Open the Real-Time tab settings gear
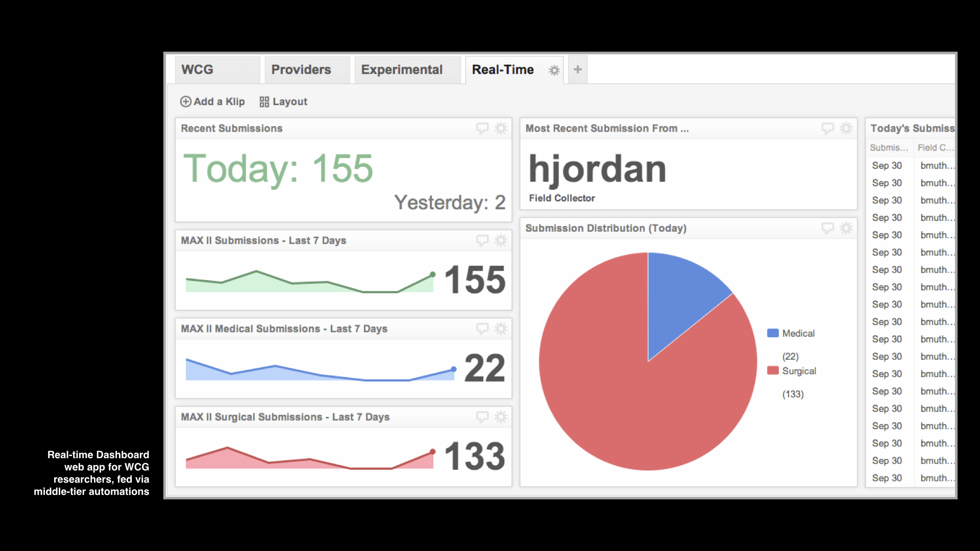 click(x=554, y=70)
